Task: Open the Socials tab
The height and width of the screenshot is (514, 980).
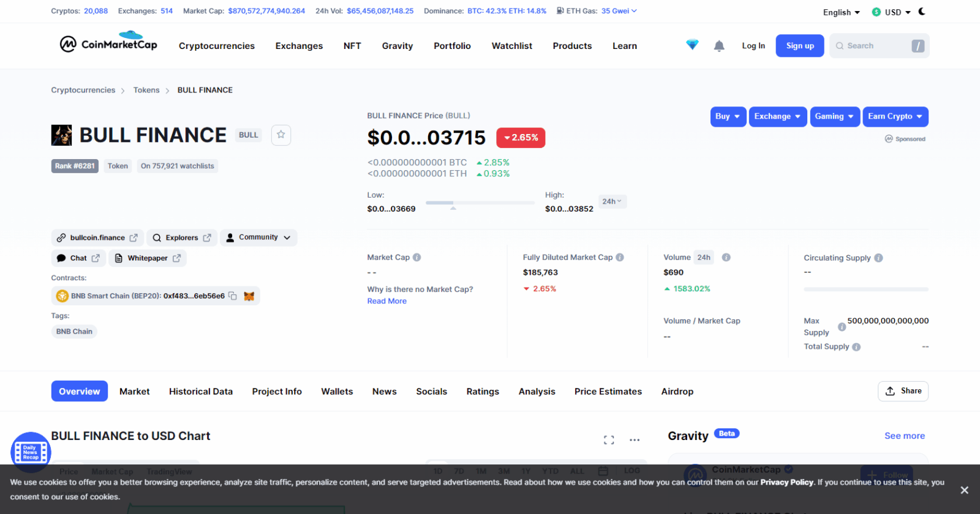Action: click(x=432, y=392)
